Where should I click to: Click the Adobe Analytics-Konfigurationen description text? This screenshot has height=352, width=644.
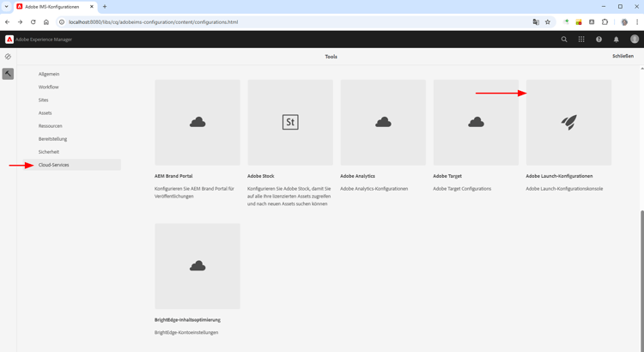click(x=374, y=189)
